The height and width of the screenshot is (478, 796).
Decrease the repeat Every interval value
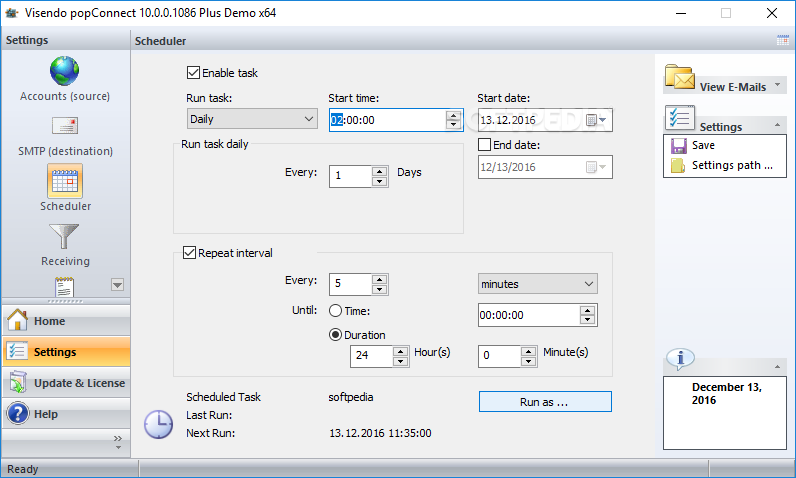point(379,289)
